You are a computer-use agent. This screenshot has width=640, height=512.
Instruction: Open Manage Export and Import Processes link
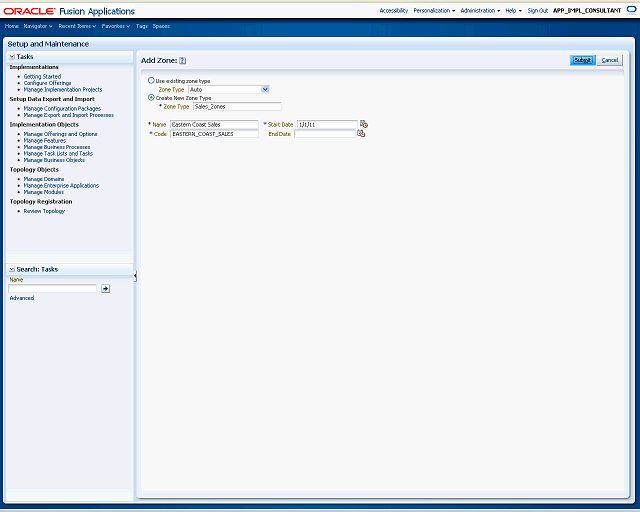coord(69,115)
